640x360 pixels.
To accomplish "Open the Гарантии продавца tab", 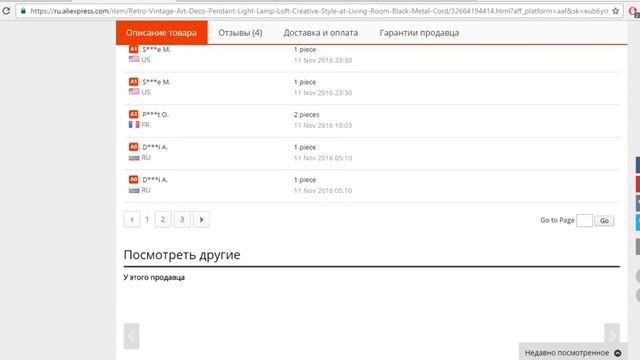I will [419, 33].
